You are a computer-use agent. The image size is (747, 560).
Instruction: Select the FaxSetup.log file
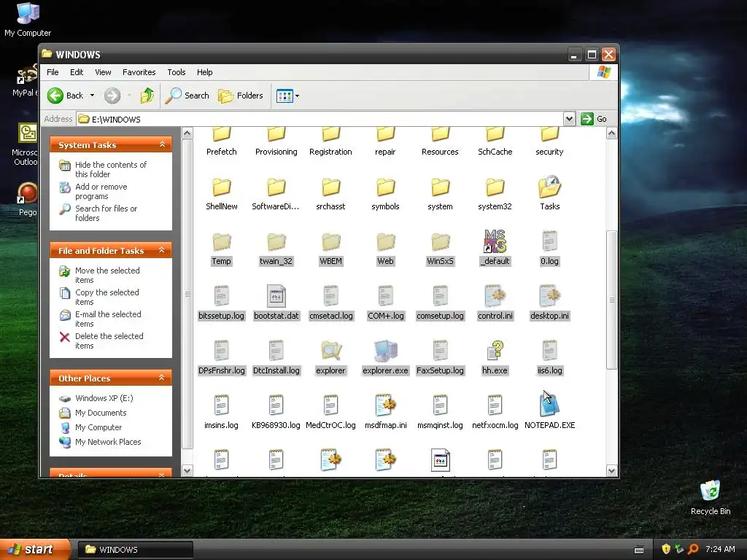[x=440, y=358]
